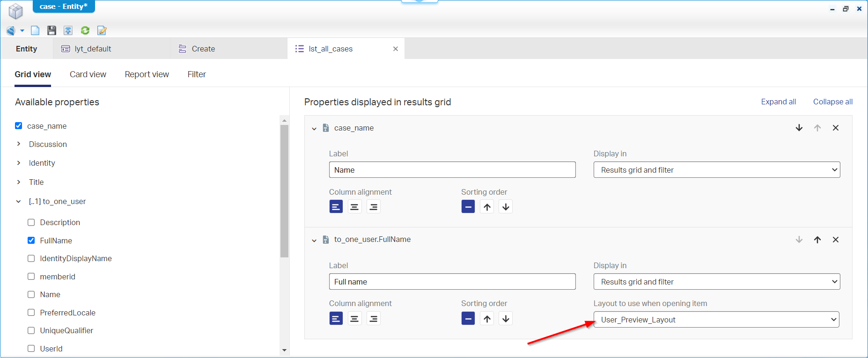Remove to_one_user.FullName from results grid
Viewport: 868px width, 358px height.
[835, 240]
